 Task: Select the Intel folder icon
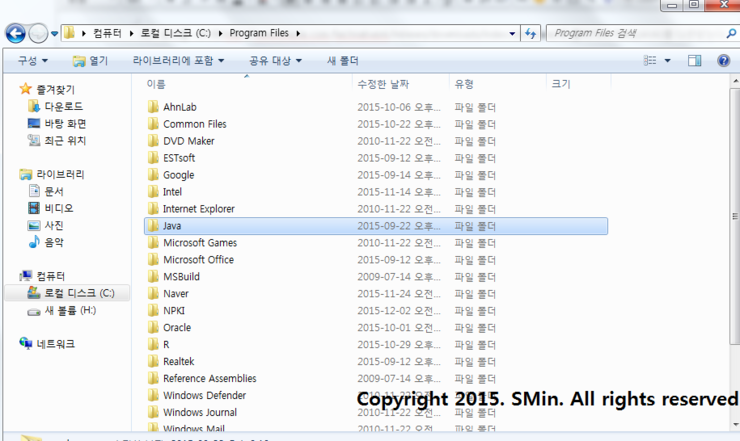(x=153, y=192)
